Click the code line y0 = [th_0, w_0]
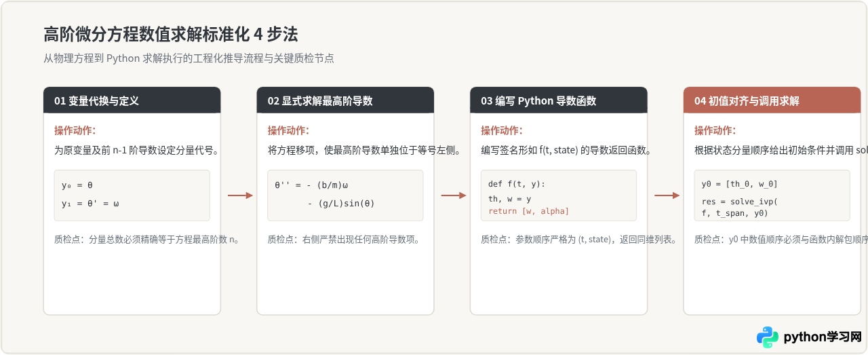Viewport: 868px width, 355px height. coord(740,184)
